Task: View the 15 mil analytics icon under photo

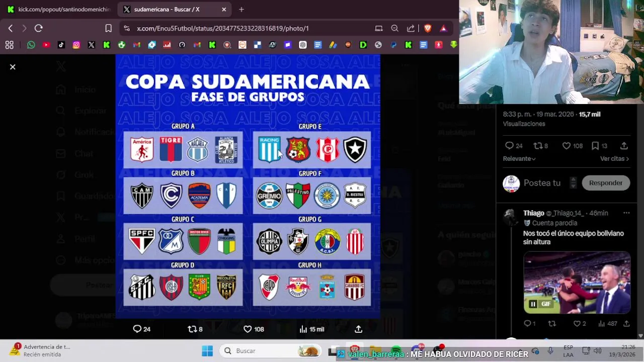Action: pos(312,329)
